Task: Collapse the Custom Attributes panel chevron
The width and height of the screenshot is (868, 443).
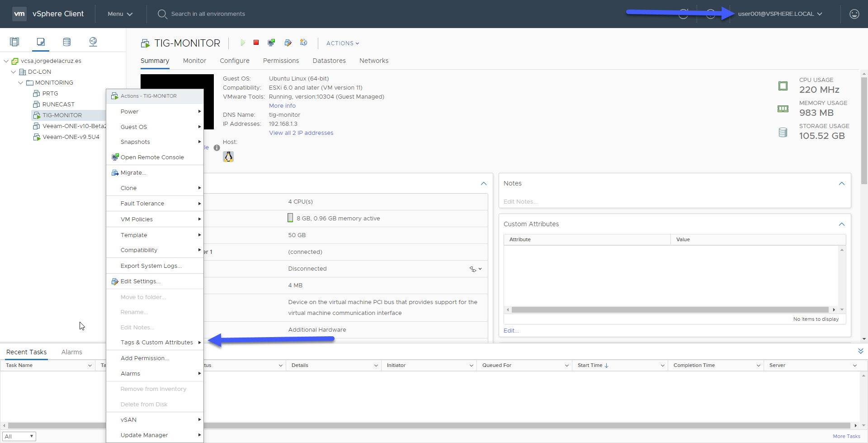Action: 841,224
